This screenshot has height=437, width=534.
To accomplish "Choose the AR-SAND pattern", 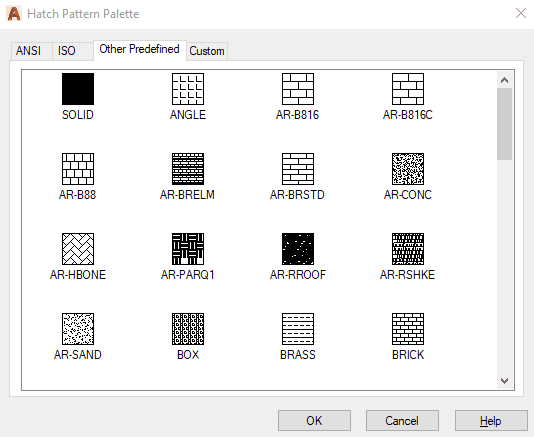I will tap(78, 329).
